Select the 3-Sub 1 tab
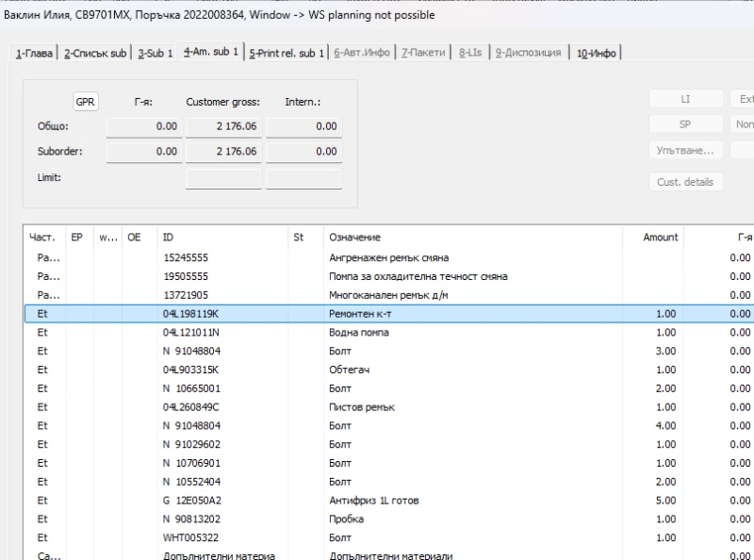Screen dimensions: 754x560 [155, 53]
